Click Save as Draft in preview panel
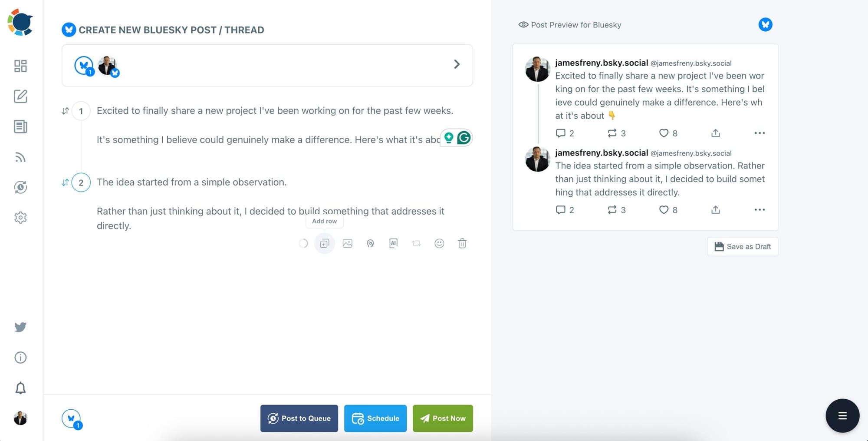This screenshot has height=441, width=868. [x=742, y=246]
